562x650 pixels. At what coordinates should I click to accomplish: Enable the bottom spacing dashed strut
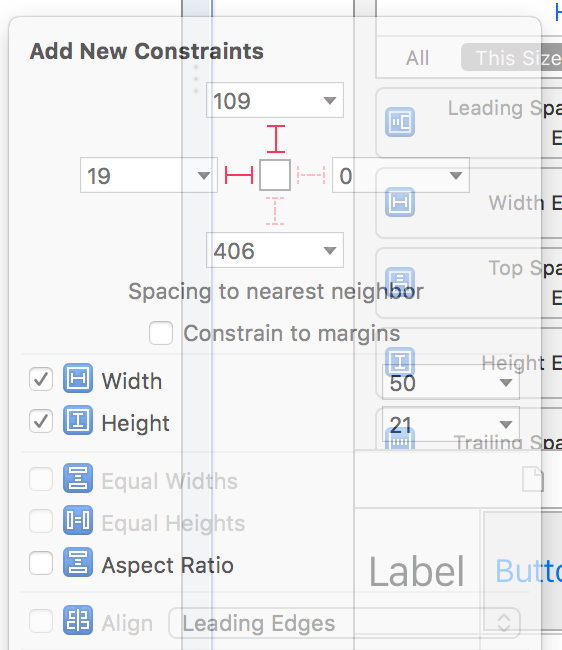click(275, 211)
